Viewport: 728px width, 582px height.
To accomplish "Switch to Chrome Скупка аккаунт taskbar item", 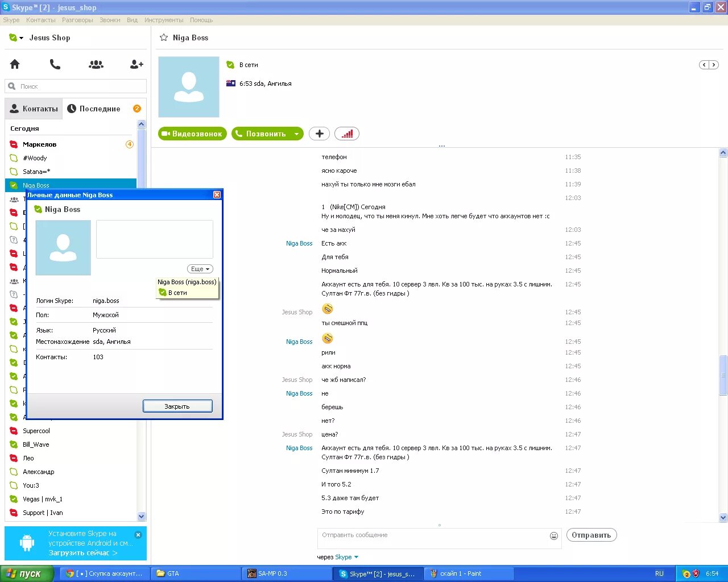I will [105, 573].
